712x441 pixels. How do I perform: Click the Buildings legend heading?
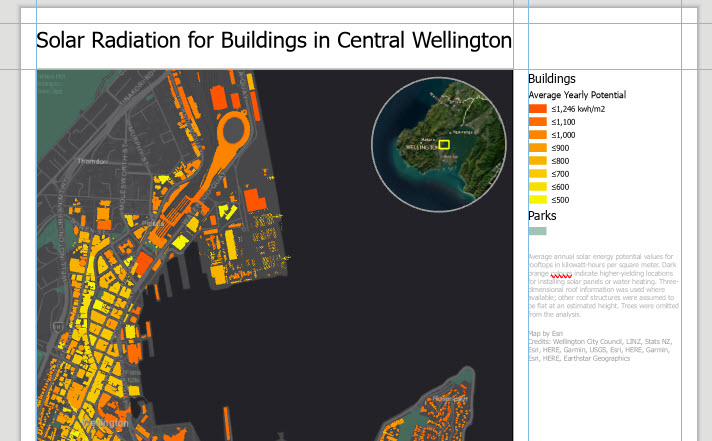(552, 79)
